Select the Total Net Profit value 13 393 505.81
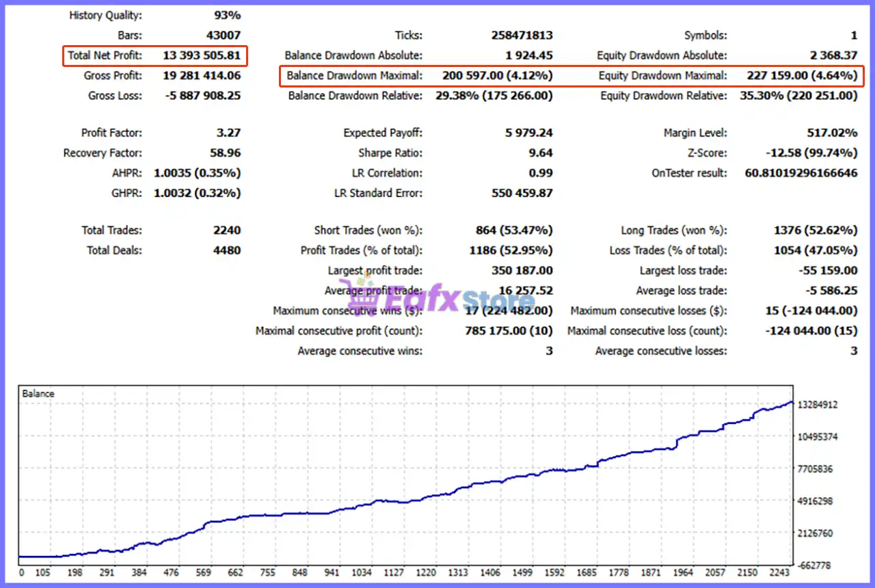This screenshot has height=588, width=875. (202, 55)
